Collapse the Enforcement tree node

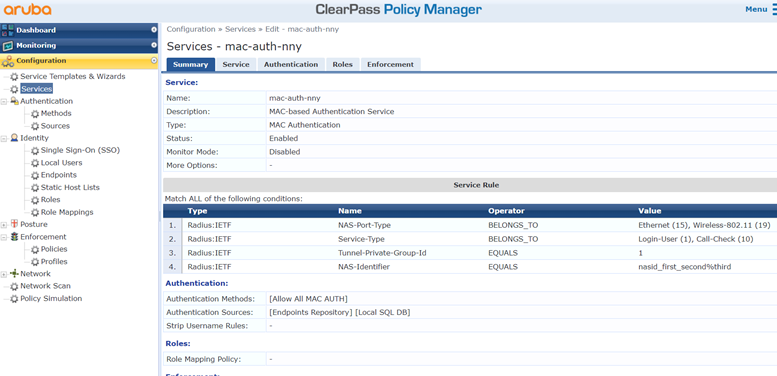4,237
